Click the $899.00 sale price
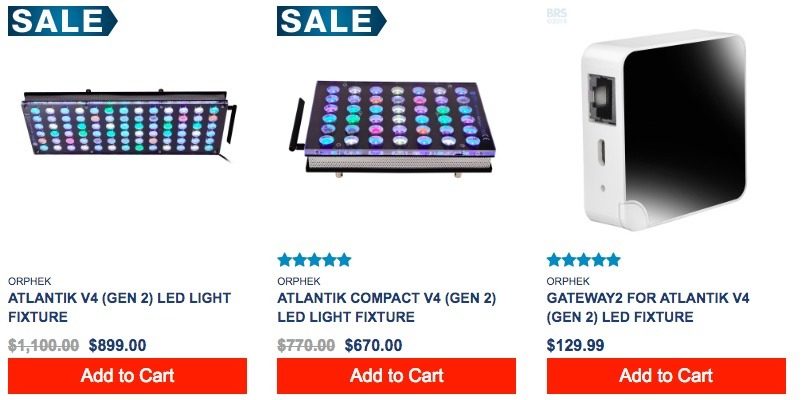This screenshot has width=804, height=400. (x=117, y=345)
